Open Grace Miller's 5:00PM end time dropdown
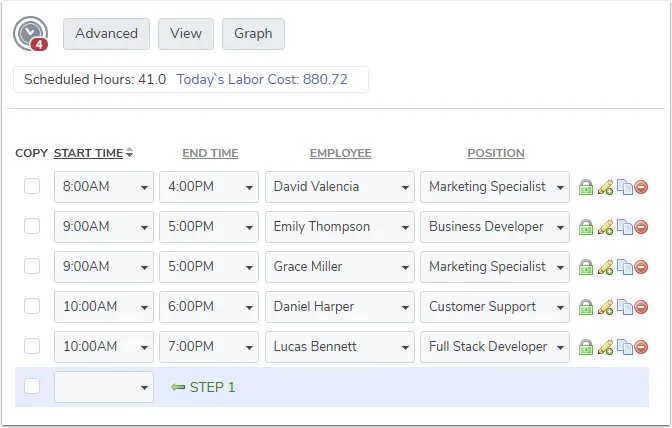This screenshot has height=428, width=672. pyautogui.click(x=209, y=266)
